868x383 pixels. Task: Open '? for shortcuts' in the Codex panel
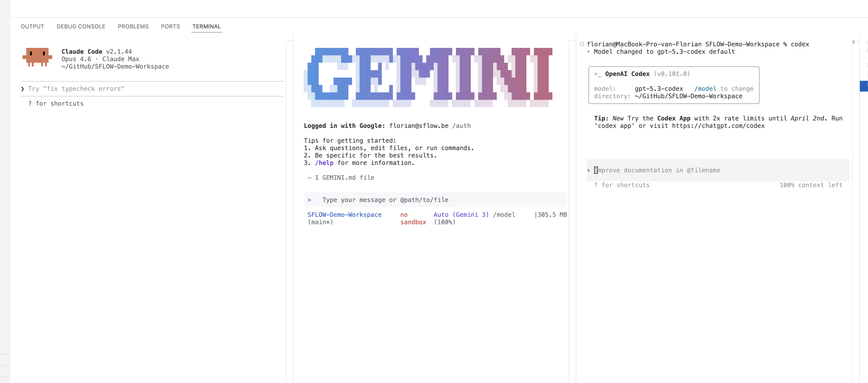[622, 185]
